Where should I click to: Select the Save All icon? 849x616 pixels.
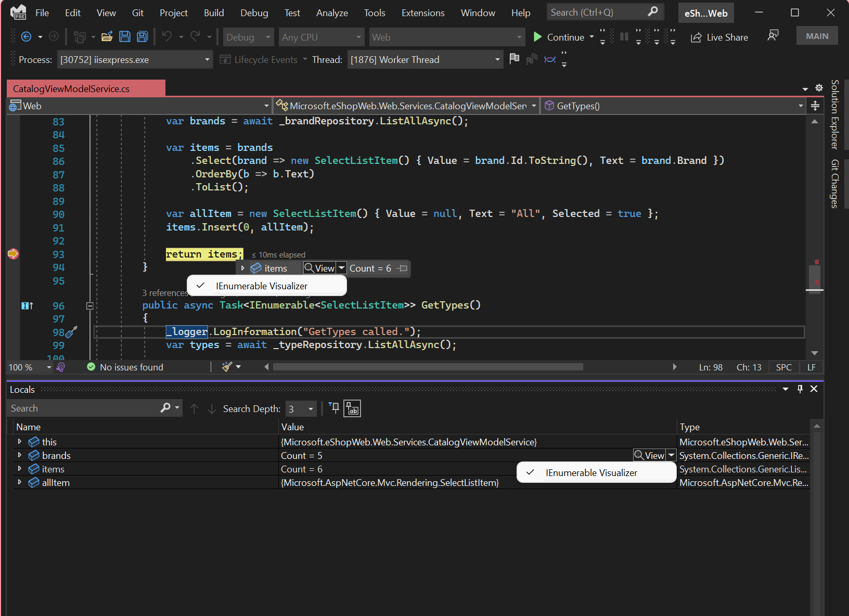[x=141, y=36]
